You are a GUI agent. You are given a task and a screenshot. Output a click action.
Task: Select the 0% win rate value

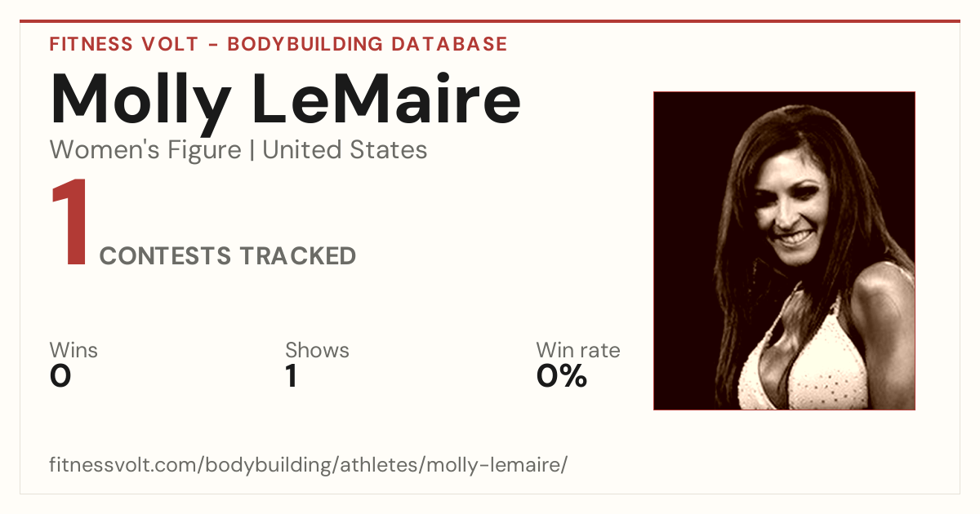562,376
